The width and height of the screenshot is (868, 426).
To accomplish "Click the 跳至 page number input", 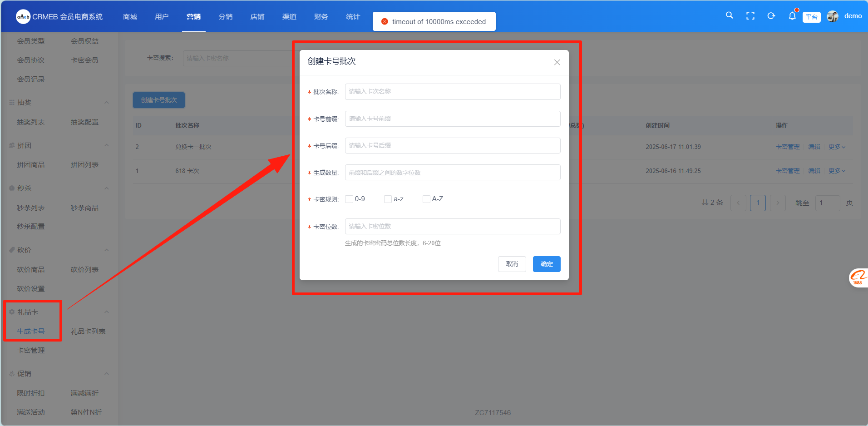I will tap(828, 203).
